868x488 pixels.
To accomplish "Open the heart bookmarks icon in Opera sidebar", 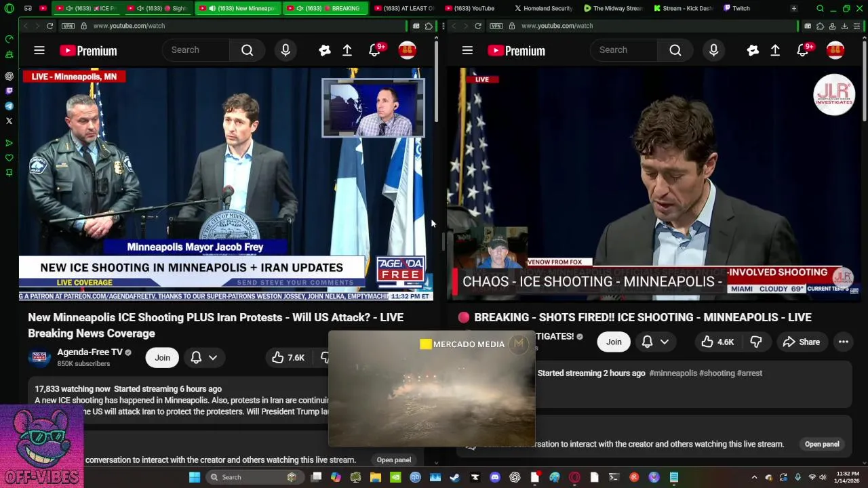I will 9,158.
